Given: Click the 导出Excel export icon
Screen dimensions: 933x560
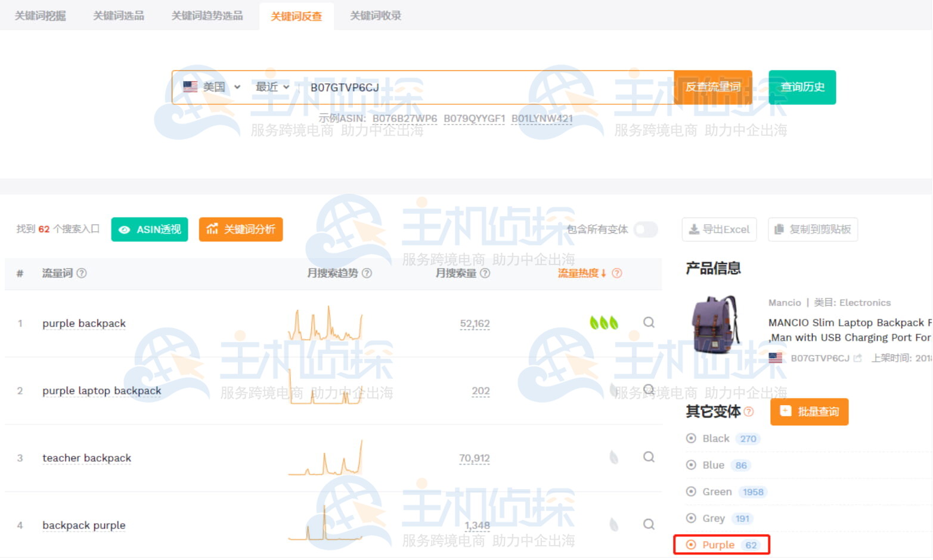Looking at the screenshot, I should (695, 229).
